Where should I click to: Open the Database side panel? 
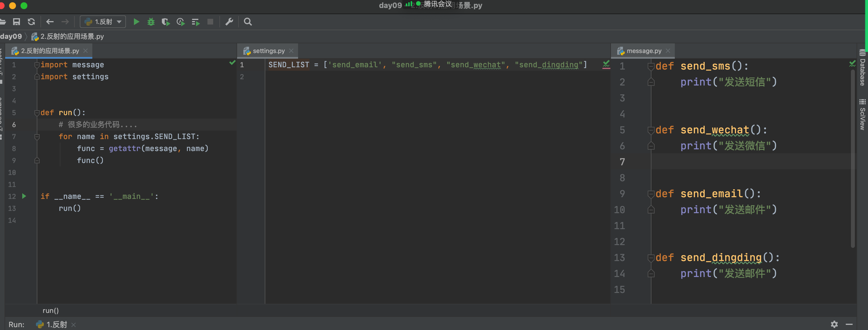862,68
